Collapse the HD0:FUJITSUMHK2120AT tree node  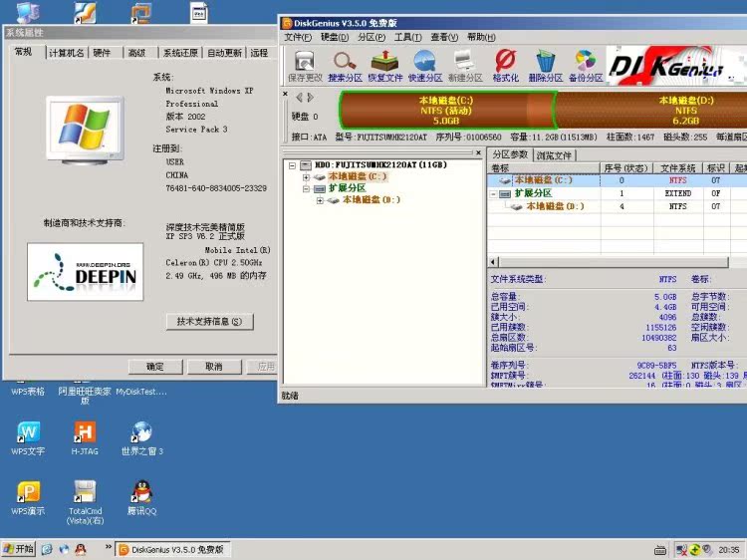point(292,165)
